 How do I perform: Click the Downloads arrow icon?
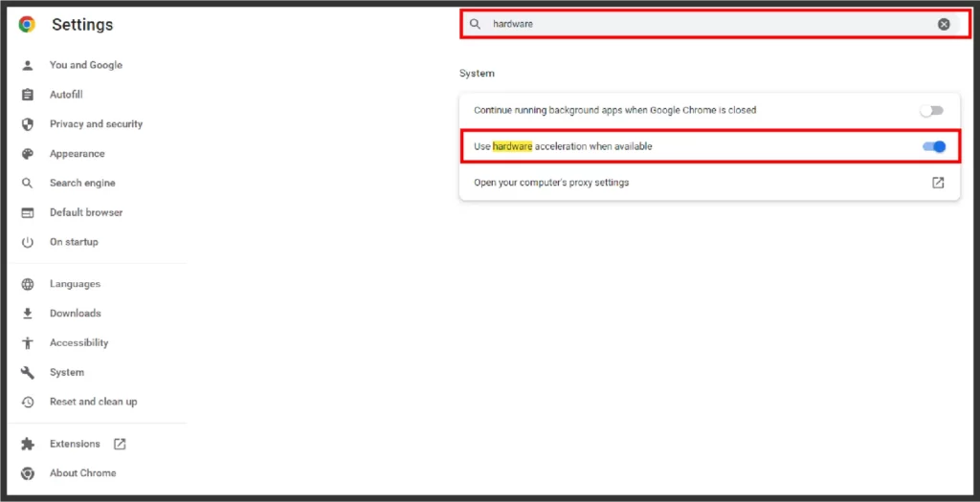pyautogui.click(x=28, y=314)
